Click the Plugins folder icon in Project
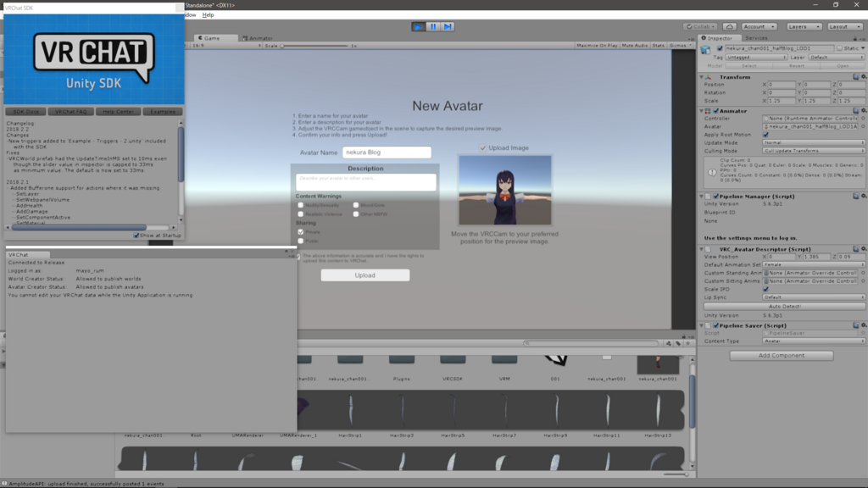This screenshot has width=868, height=488. (x=402, y=359)
